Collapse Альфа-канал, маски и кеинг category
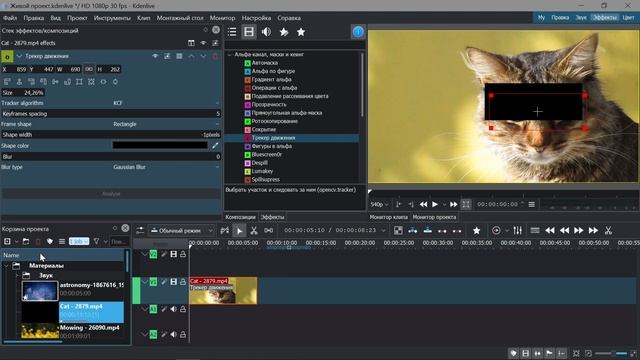Screen dimensions: 640x360 pos(229,54)
